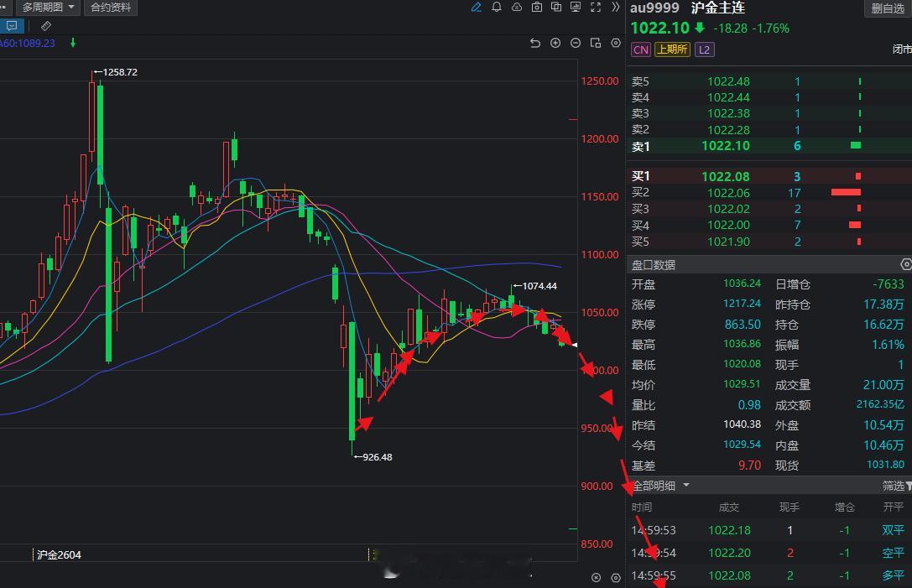Zoom in on the chart with plus icon
The image size is (912, 588).
click(x=555, y=42)
